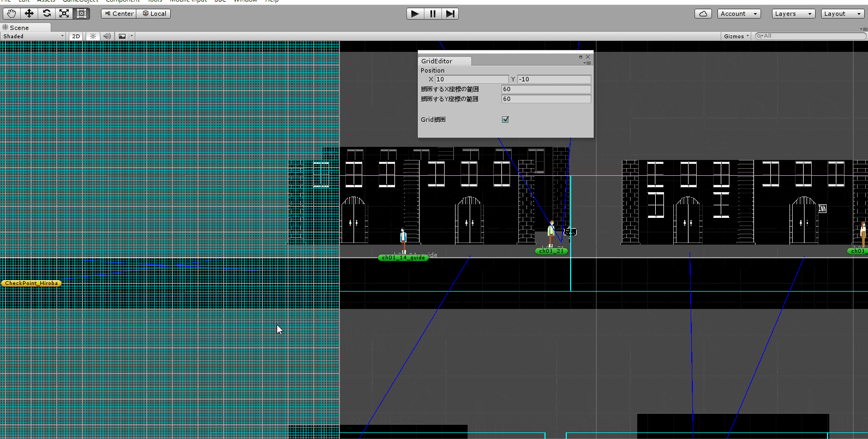Click the X座標の範囲 value field
This screenshot has width=868, height=439.
(546, 89)
